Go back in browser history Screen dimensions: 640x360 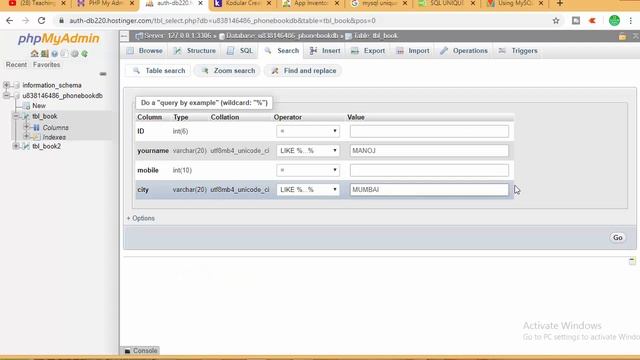[x=10, y=20]
